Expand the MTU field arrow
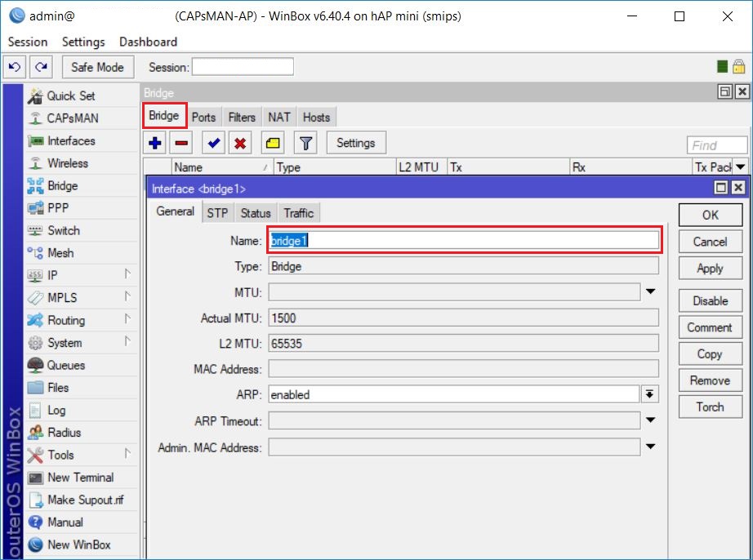 tap(651, 291)
